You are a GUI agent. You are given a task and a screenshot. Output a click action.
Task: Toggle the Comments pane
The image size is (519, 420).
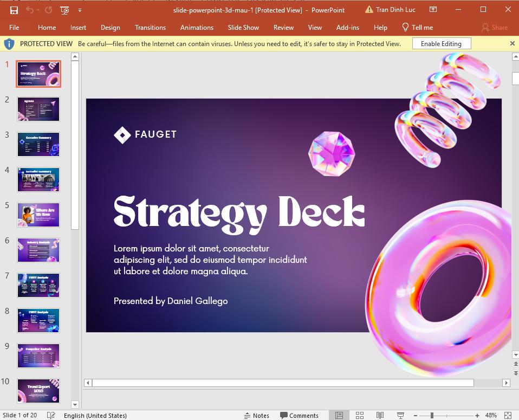pos(299,416)
